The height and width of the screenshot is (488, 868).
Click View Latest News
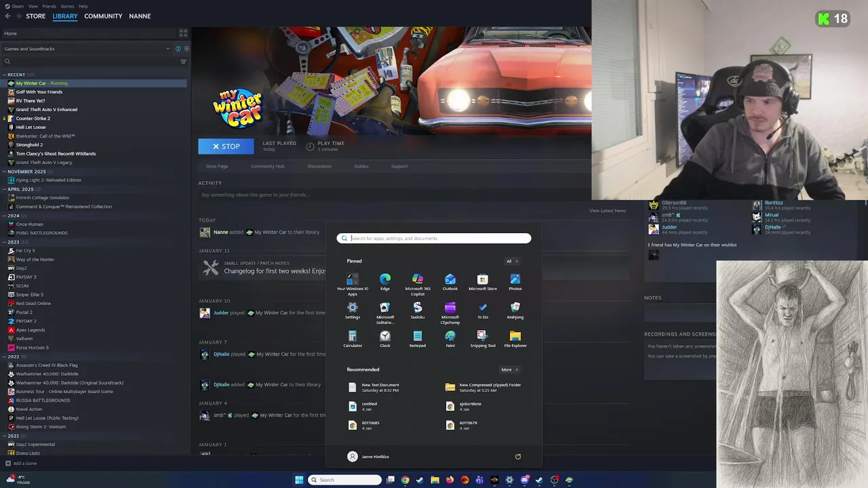608,211
